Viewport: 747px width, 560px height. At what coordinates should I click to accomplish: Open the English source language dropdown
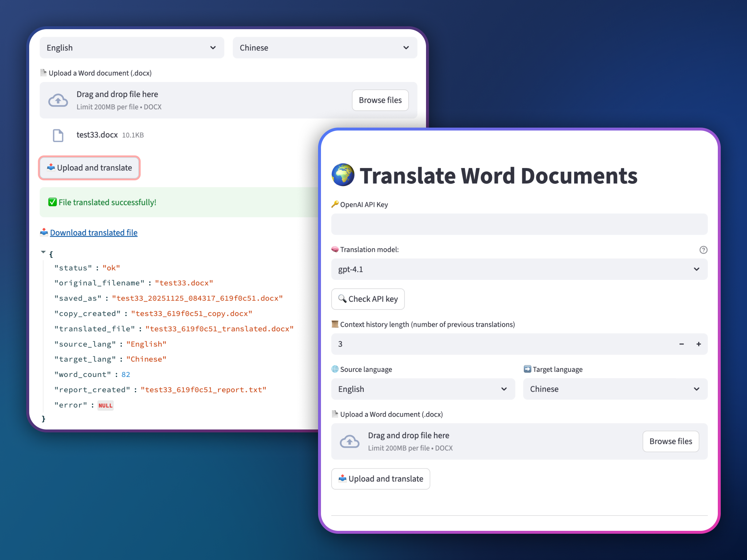point(423,389)
